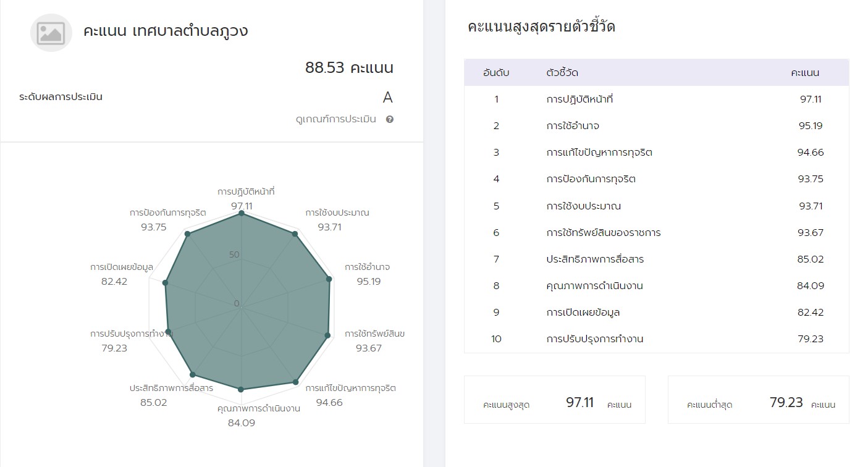Select the การใช้อำนาจ table row
The height and width of the screenshot is (467, 868).
click(657, 126)
